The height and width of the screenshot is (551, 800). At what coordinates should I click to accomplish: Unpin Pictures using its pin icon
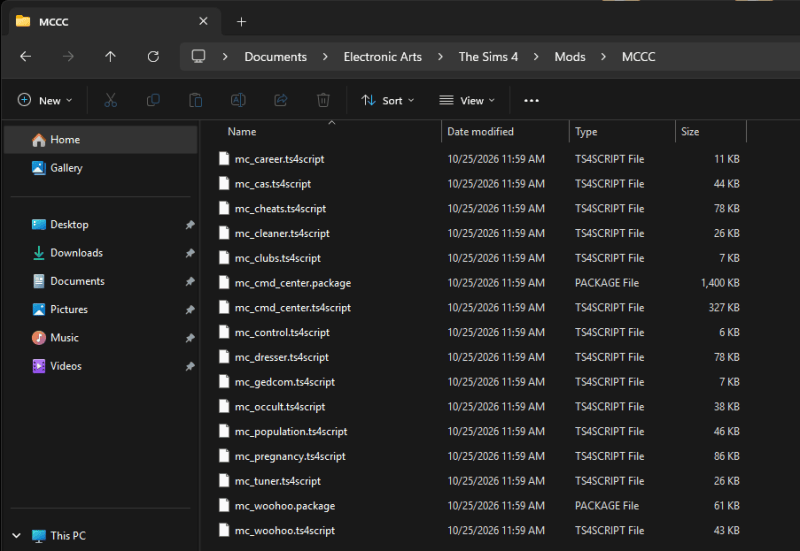pos(190,310)
